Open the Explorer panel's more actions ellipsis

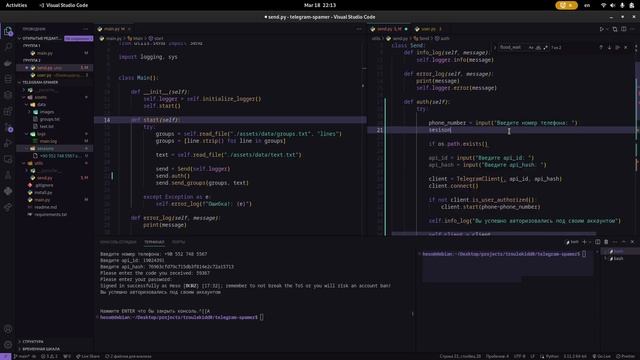pyautogui.click(x=85, y=29)
